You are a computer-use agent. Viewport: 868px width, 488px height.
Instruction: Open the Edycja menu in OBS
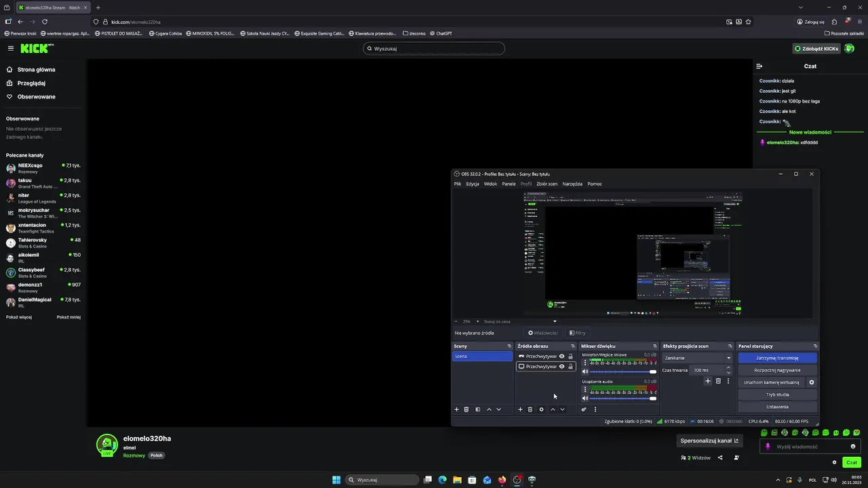coord(473,184)
